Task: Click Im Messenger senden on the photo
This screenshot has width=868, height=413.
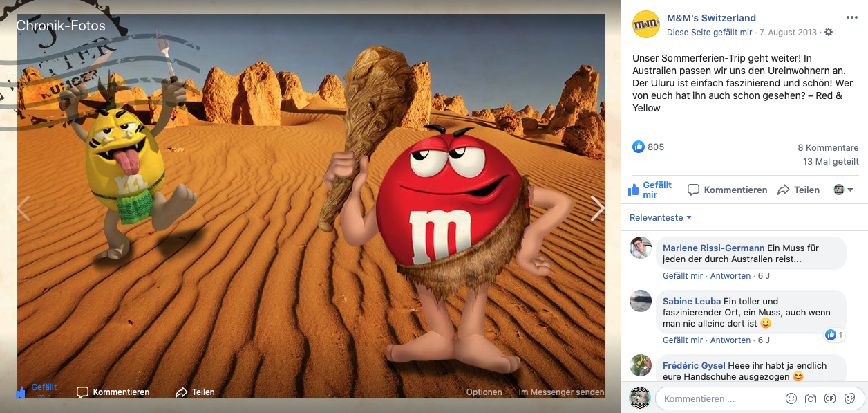Action: [561, 392]
